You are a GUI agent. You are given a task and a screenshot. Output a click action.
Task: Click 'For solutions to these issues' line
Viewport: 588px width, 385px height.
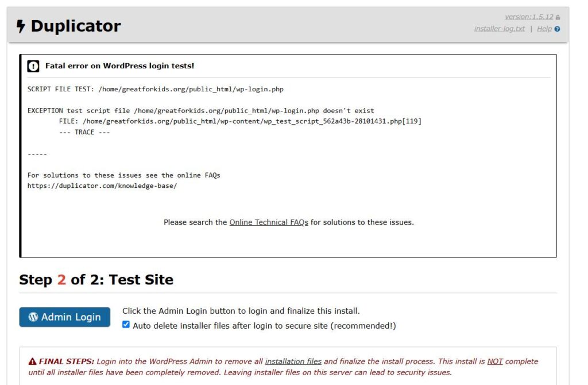click(124, 175)
